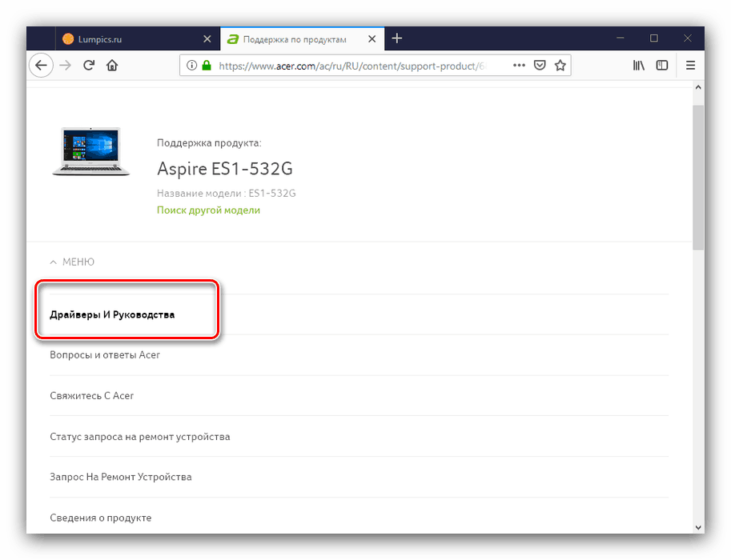
Task: Click the Aspire laptop product thumbnail
Action: (91, 151)
